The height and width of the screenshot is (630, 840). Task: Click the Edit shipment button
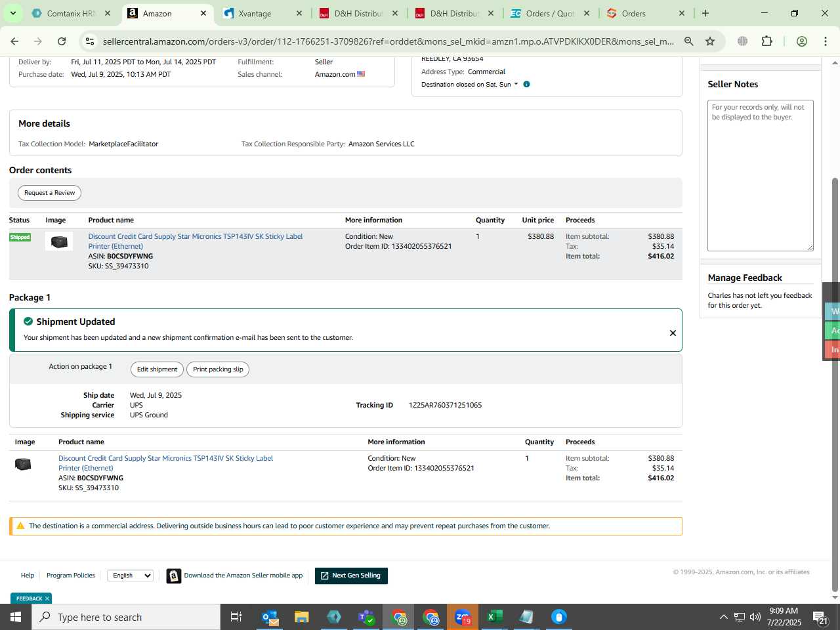click(x=157, y=369)
